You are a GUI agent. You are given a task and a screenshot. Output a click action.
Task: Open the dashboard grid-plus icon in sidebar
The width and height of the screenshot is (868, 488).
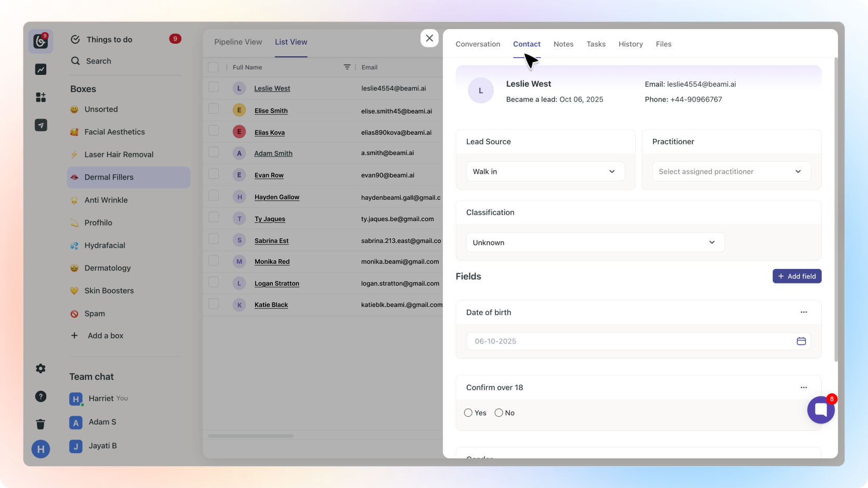coord(41,97)
